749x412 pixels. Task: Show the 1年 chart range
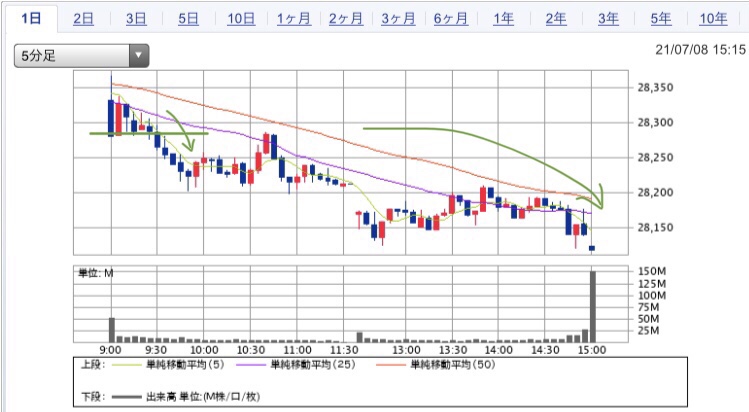click(x=503, y=19)
